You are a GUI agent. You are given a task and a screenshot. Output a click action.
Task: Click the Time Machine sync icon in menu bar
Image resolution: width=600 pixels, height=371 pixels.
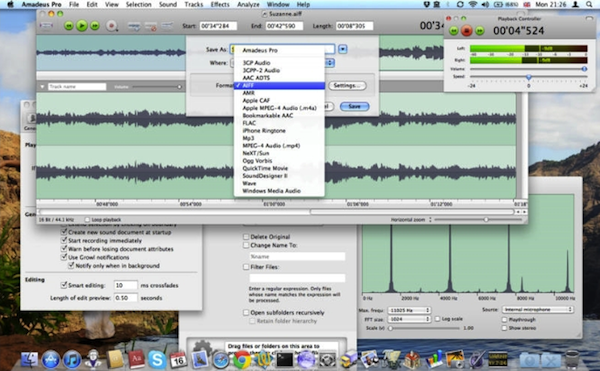(460, 4)
